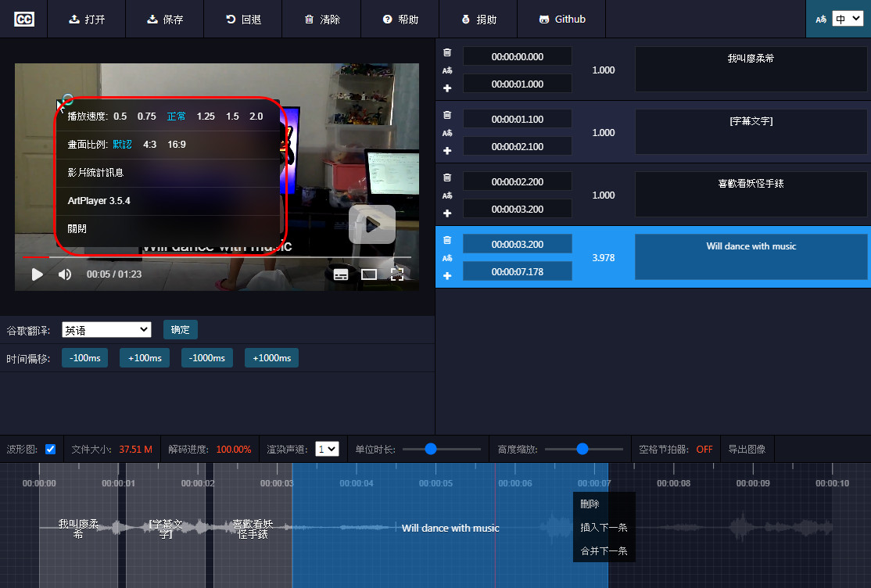Add a subtitle after 我叫廖柔希 row

point(447,88)
